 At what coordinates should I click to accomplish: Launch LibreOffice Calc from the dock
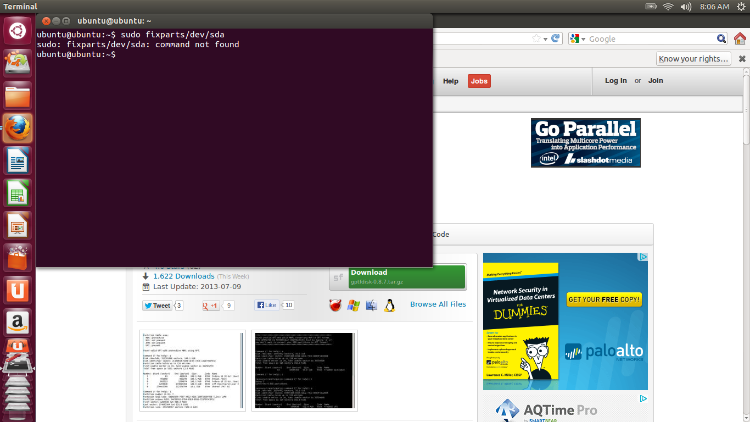[17, 193]
